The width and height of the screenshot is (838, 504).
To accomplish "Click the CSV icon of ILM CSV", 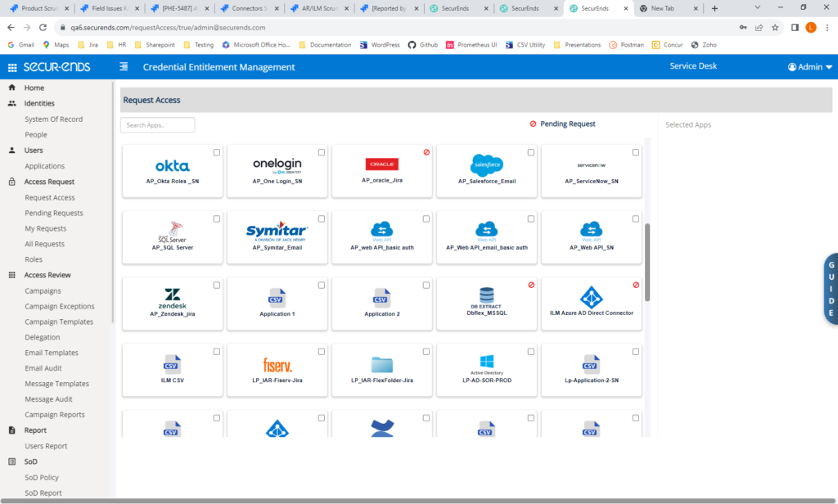I will coord(172,364).
